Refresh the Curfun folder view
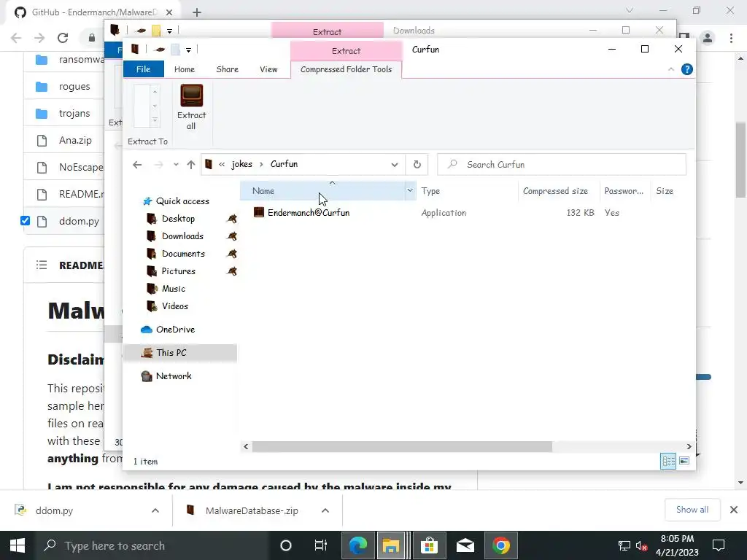747x560 pixels. (417, 164)
